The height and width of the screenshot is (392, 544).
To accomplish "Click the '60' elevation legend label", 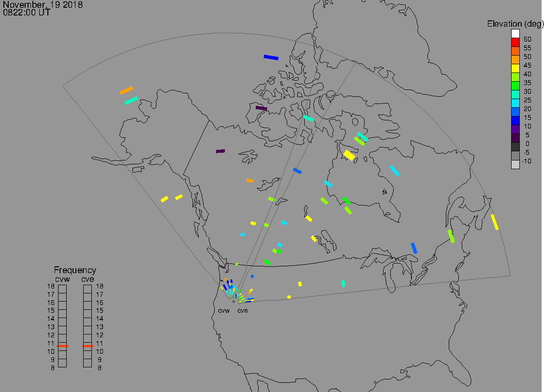I will coord(528,39).
